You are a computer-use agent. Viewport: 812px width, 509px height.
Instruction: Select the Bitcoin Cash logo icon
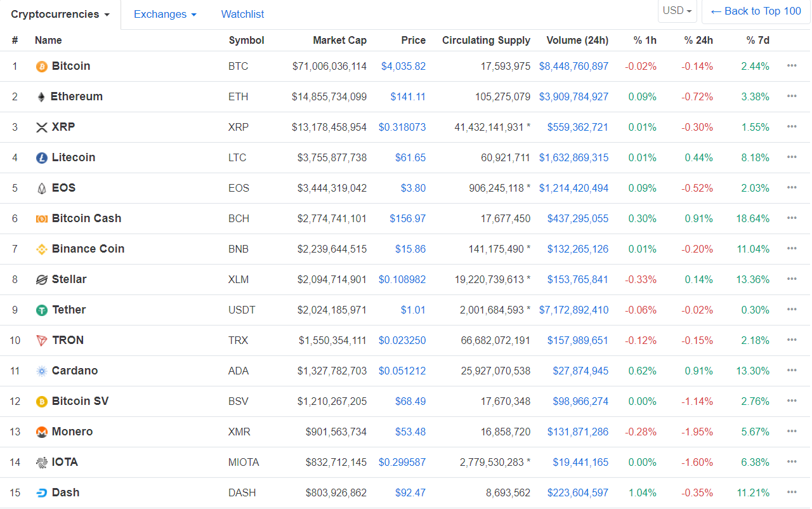tap(41, 218)
